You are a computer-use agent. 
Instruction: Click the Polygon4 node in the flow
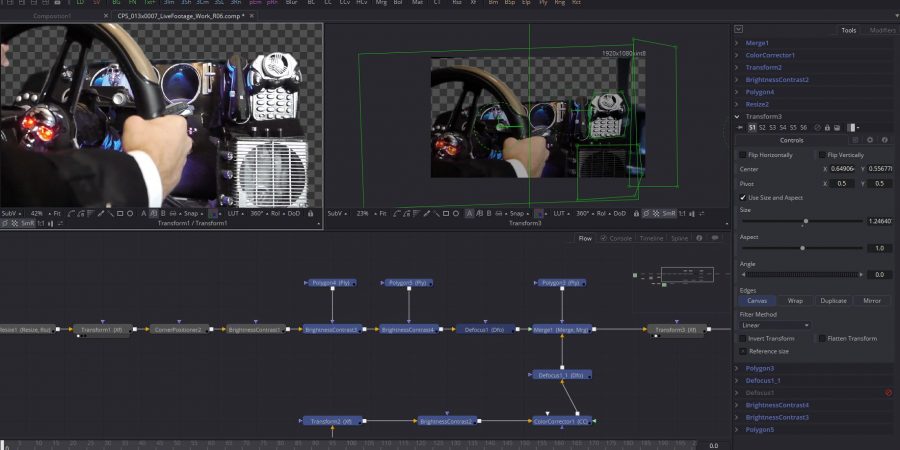[331, 283]
